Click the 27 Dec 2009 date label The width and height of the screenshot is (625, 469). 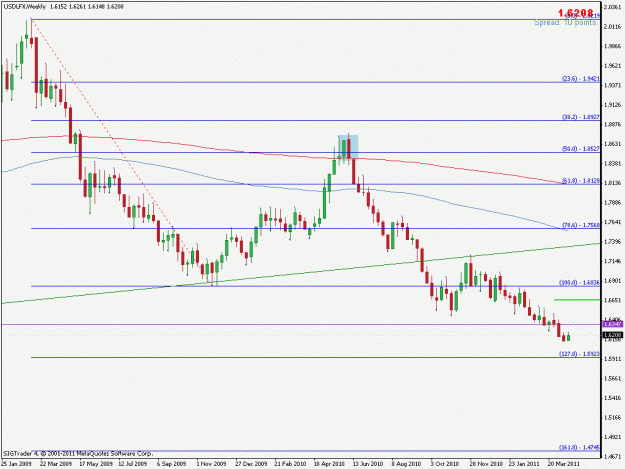251,464
